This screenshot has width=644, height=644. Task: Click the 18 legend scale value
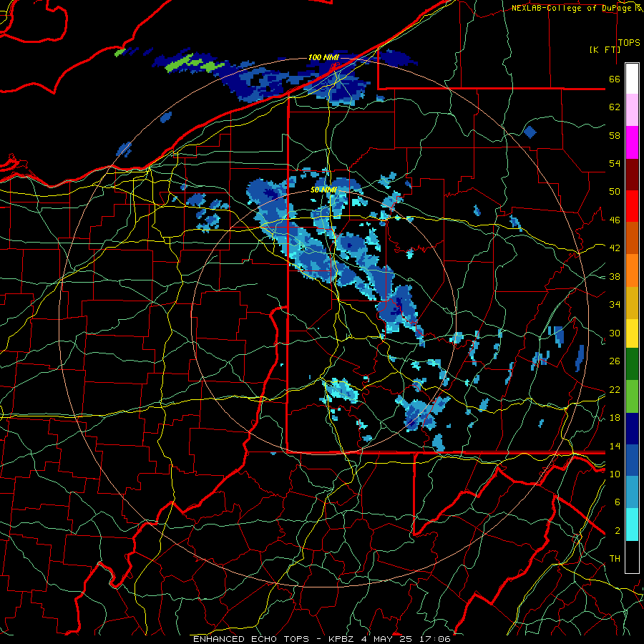point(615,418)
